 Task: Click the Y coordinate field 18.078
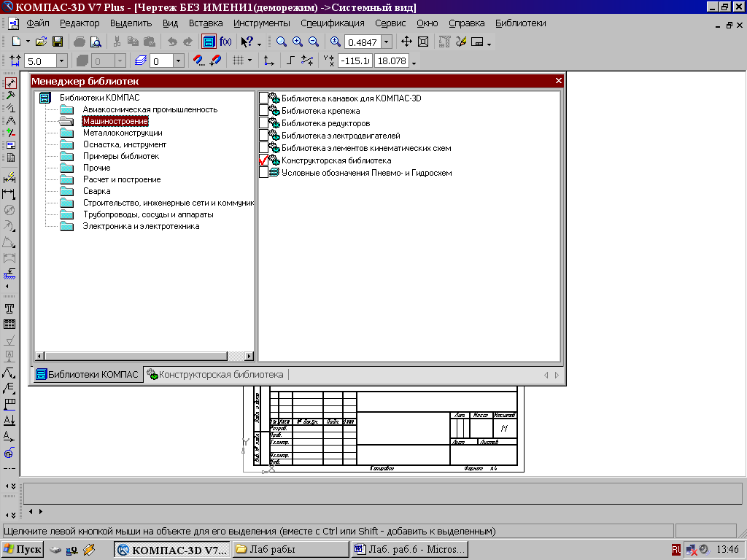pos(392,61)
